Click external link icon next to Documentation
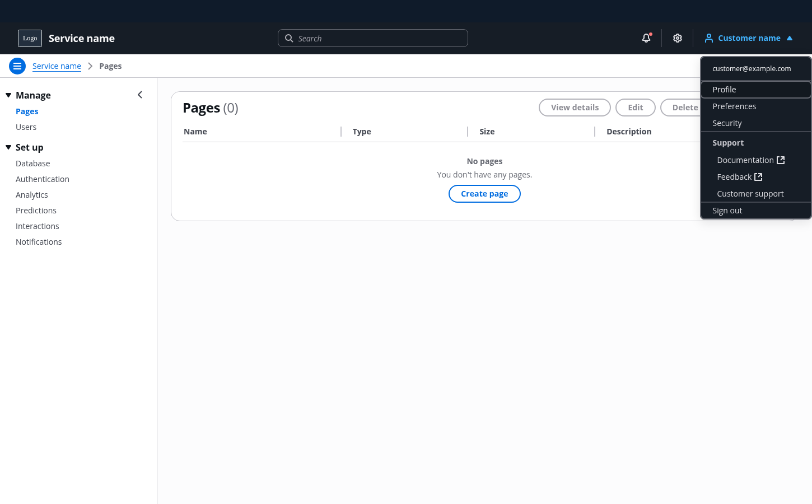The width and height of the screenshot is (812, 504). point(781,160)
